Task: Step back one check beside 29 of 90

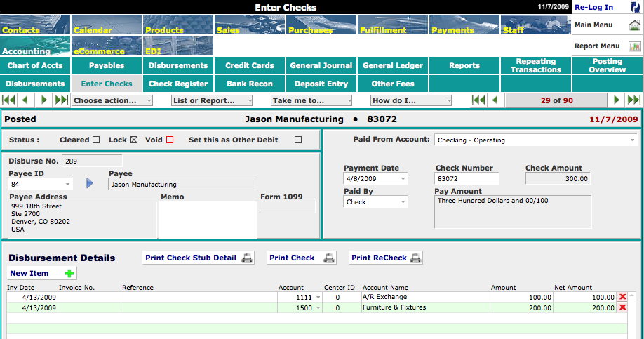Action: (495, 100)
